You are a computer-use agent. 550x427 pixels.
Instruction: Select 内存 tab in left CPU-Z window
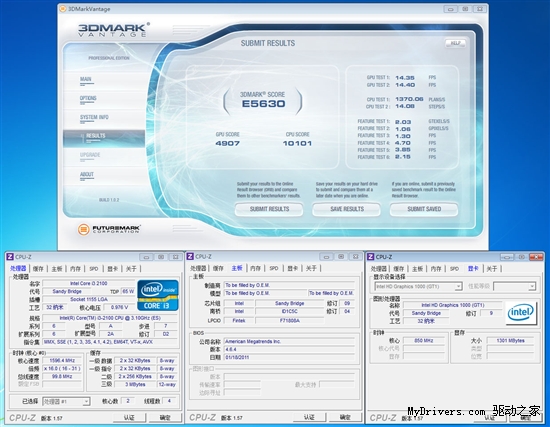click(75, 269)
